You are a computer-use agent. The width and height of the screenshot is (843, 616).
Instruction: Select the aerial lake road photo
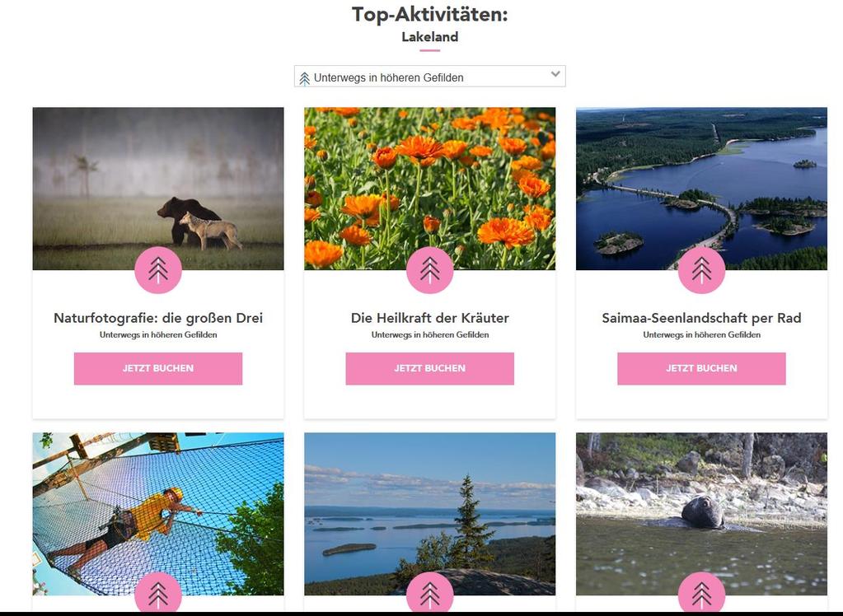pos(701,189)
